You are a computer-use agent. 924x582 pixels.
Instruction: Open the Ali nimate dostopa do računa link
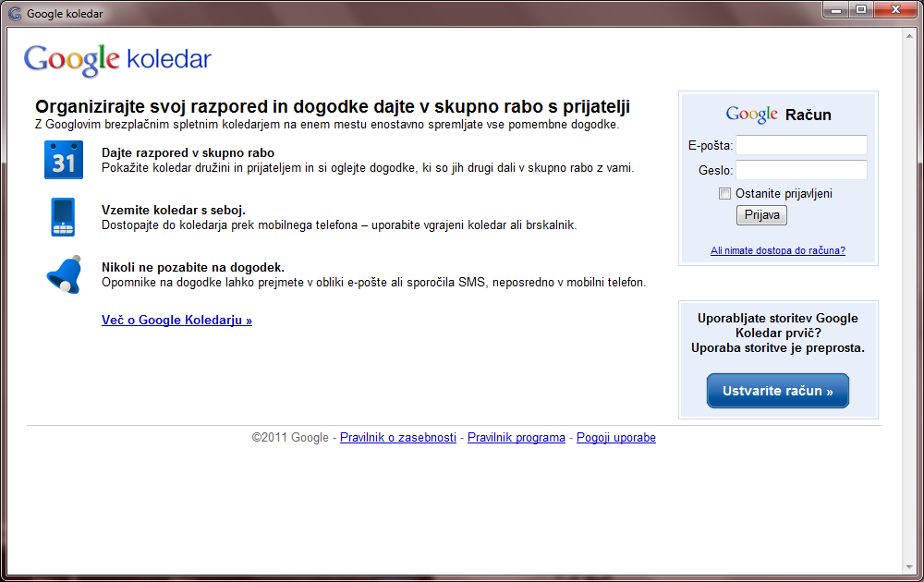point(778,250)
